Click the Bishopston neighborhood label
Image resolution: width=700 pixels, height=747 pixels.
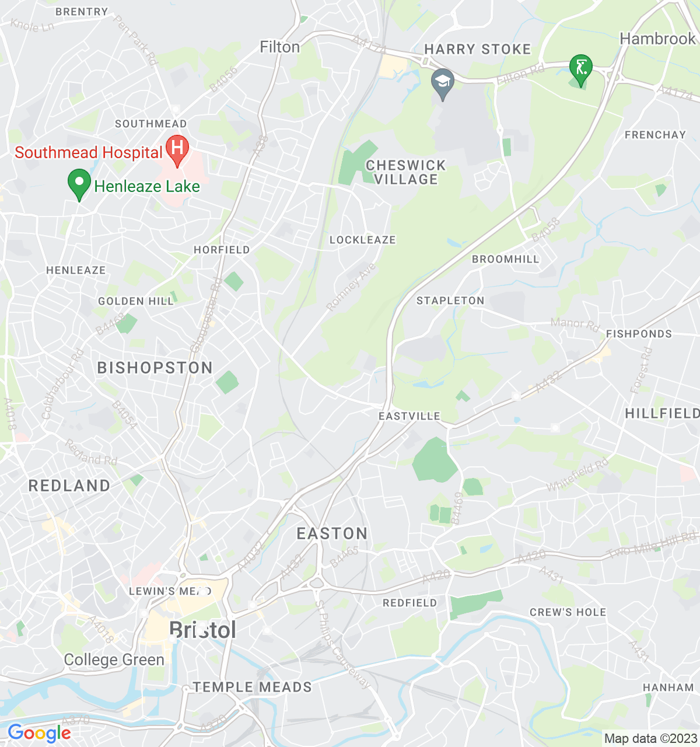pyautogui.click(x=155, y=368)
